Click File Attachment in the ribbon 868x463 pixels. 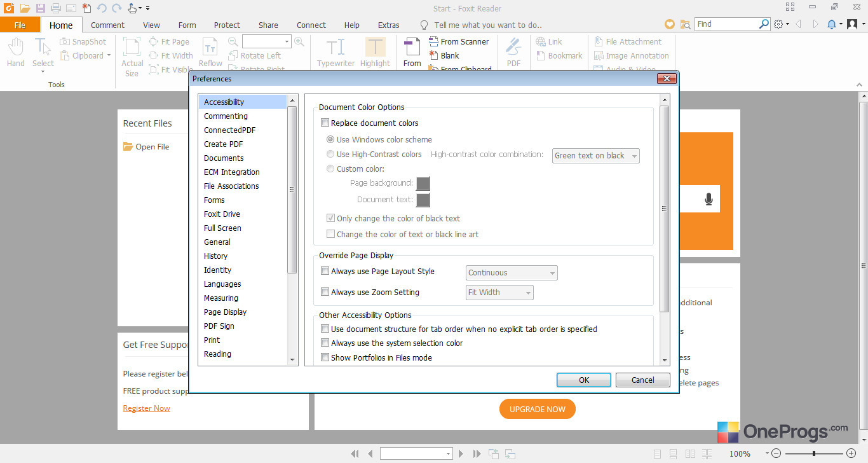click(x=628, y=41)
